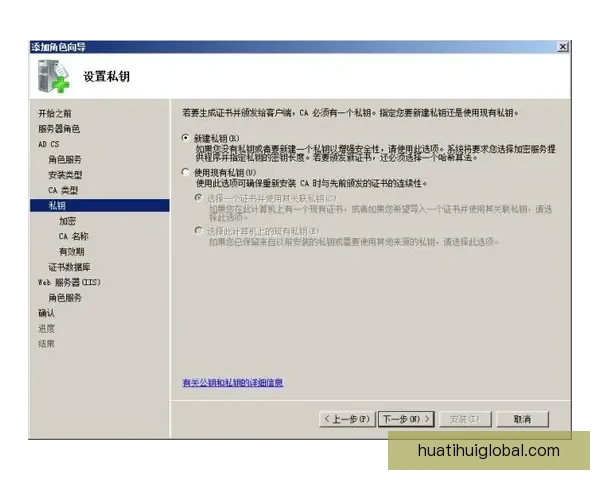Open the 加密 step
This screenshot has height=480, width=600.
click(67, 221)
